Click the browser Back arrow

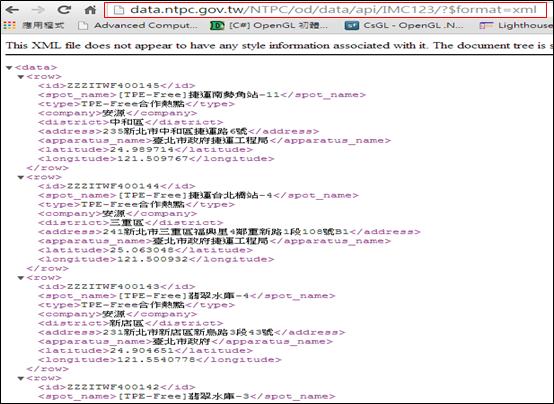point(12,10)
